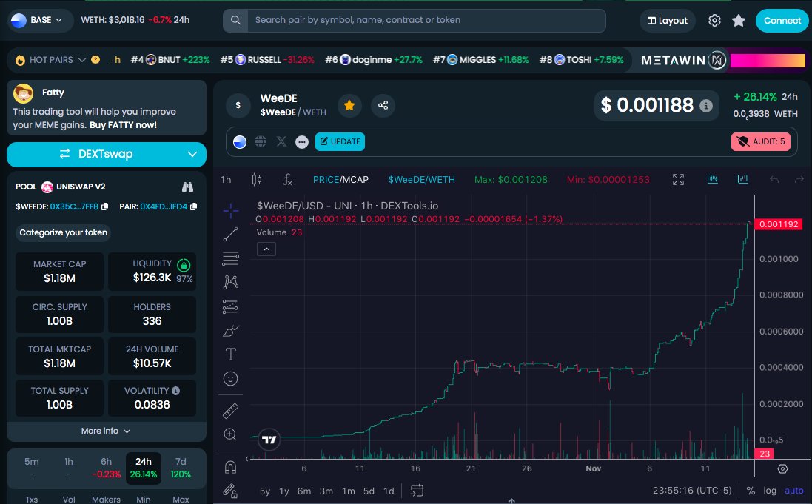
Task: Focus the search pair input field
Action: 426,20
